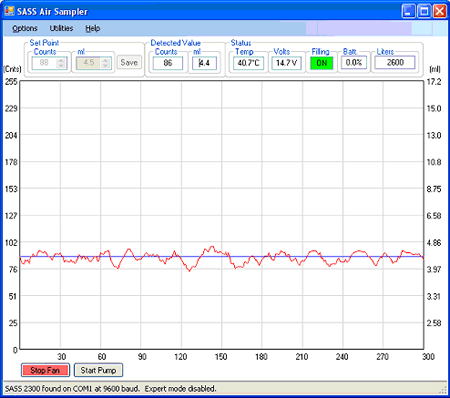
Task: Click the disabled Save button
Action: tap(129, 63)
